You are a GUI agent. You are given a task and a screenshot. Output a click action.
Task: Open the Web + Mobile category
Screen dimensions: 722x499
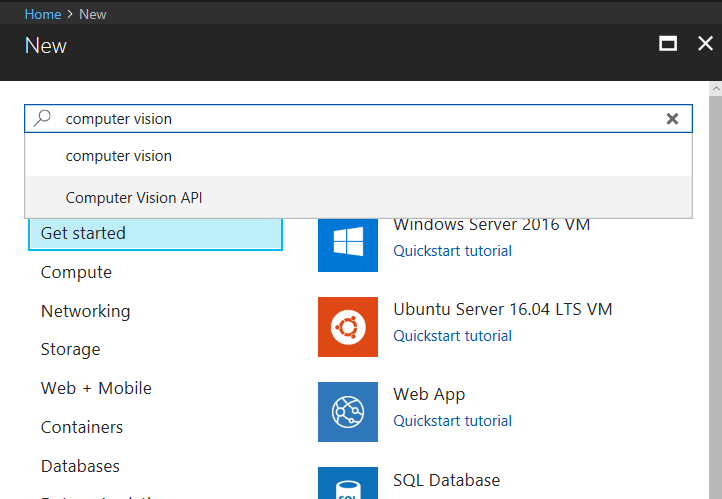tap(96, 388)
